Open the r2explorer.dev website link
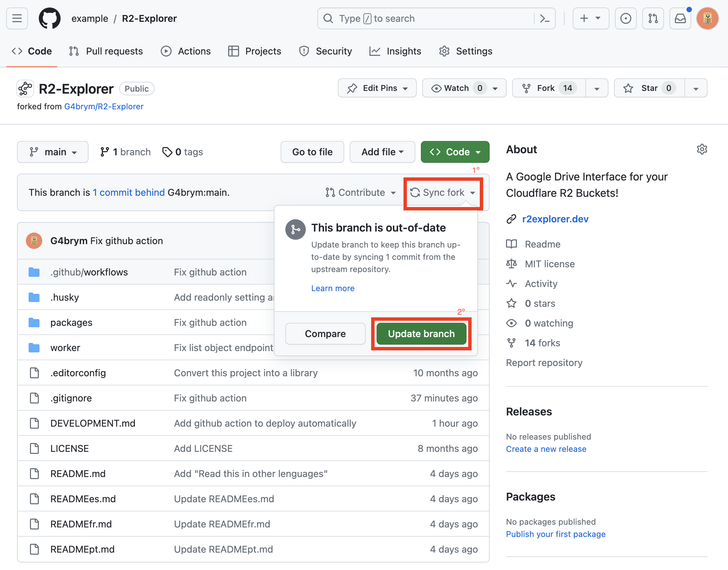This screenshot has height=570, width=728. tap(555, 219)
